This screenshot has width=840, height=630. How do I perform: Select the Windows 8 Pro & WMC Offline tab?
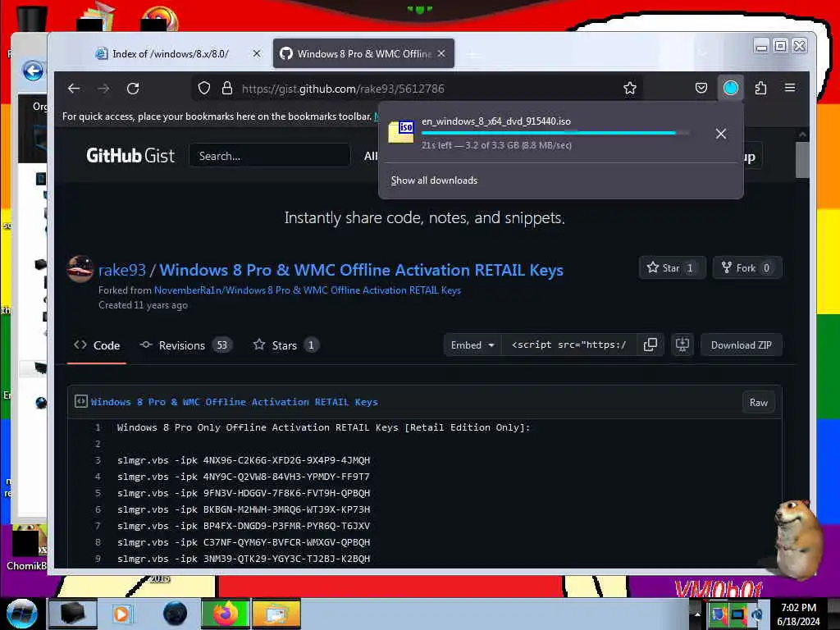pos(363,53)
